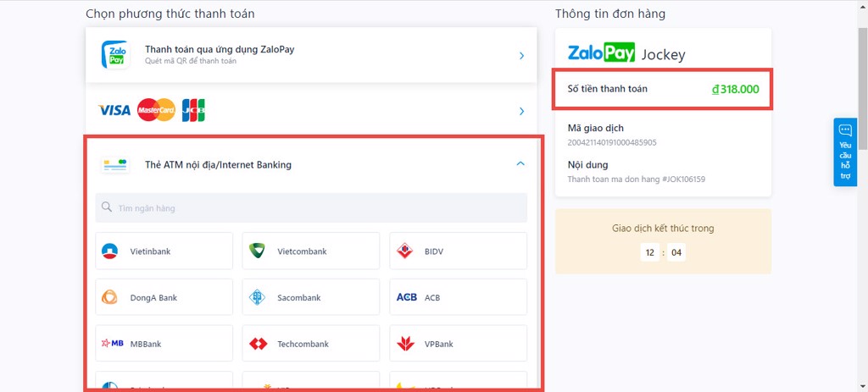Collapse the ATM/Internet Banking section

click(x=520, y=163)
